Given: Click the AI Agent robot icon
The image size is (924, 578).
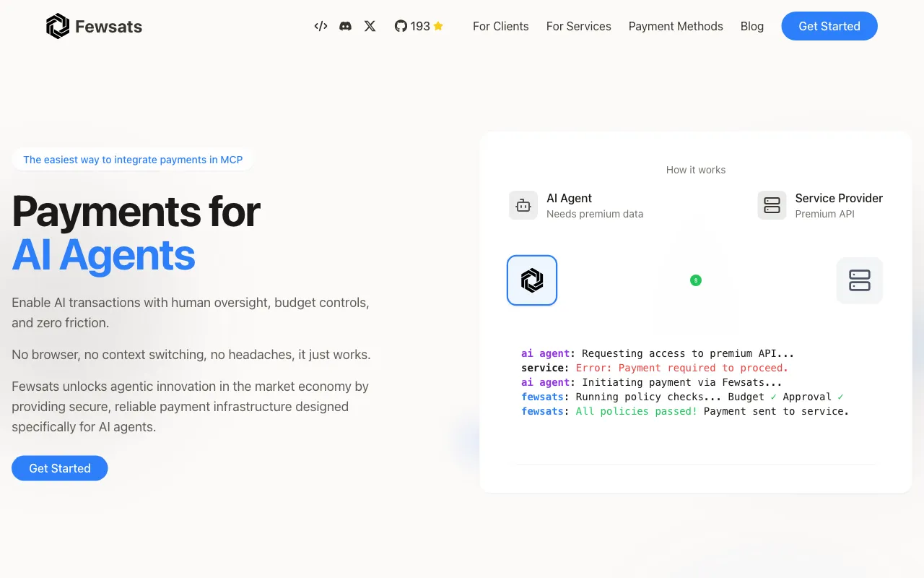Looking at the screenshot, I should (x=523, y=205).
